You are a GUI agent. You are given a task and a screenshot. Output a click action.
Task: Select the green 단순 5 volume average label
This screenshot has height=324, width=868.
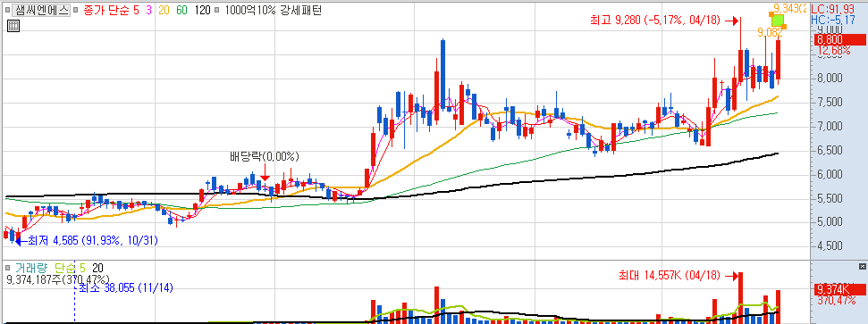[69, 267]
